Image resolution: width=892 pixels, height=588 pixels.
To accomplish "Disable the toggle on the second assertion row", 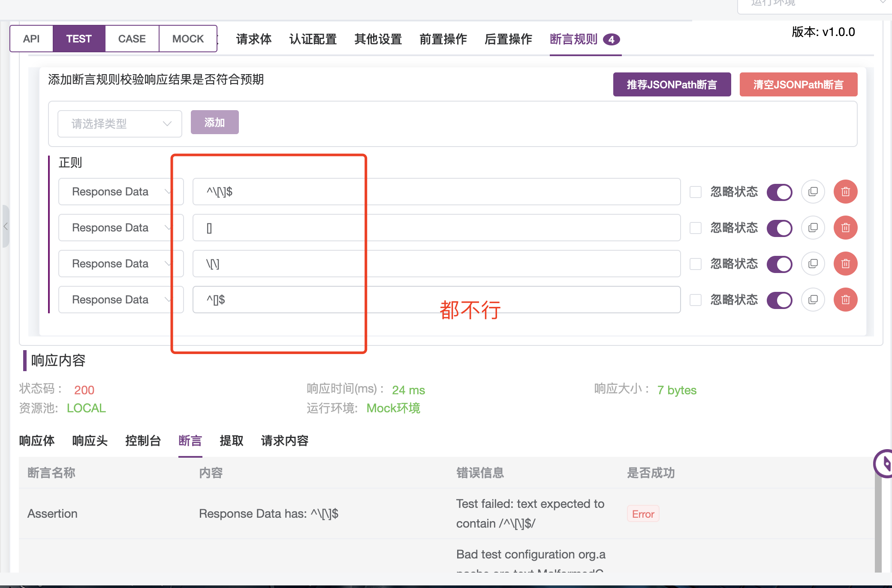I will (x=780, y=228).
